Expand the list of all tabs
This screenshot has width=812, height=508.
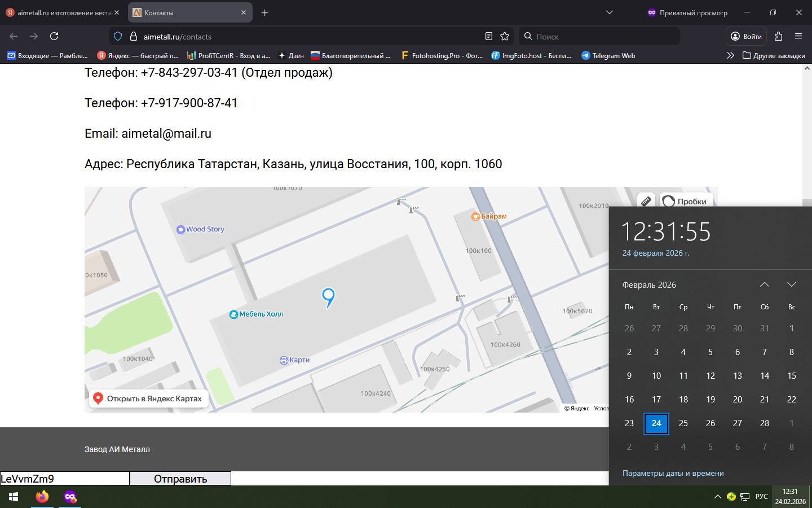point(609,12)
